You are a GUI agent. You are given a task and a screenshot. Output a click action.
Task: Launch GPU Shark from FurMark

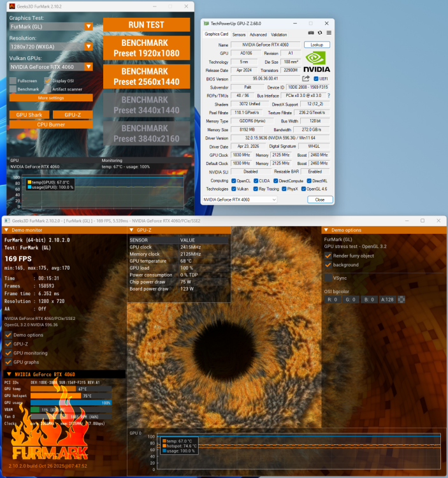click(x=29, y=115)
